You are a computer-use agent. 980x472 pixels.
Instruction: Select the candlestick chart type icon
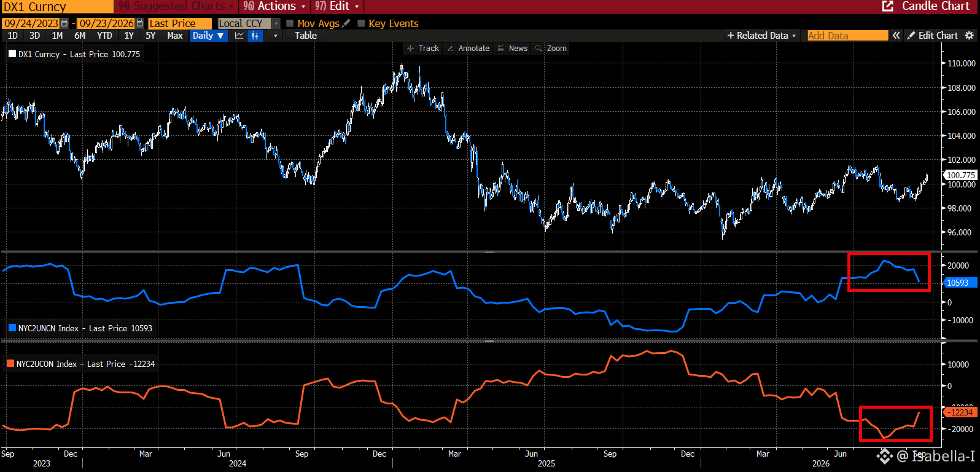click(255, 36)
